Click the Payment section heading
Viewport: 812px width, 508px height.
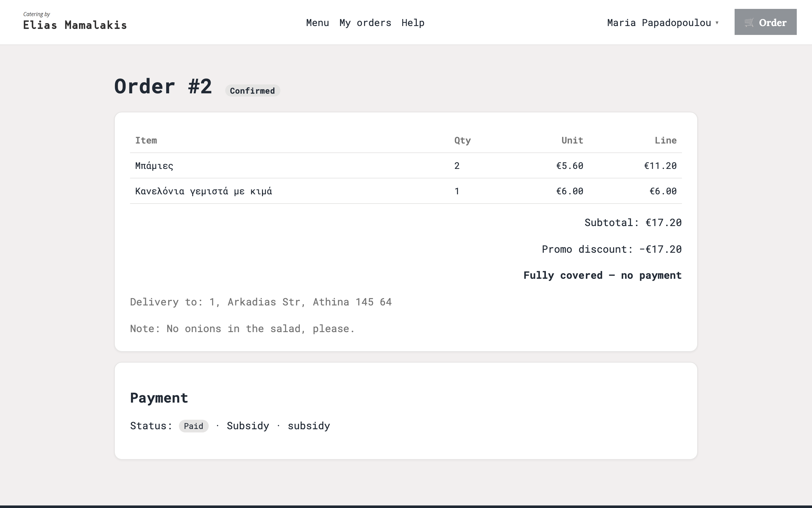159,398
